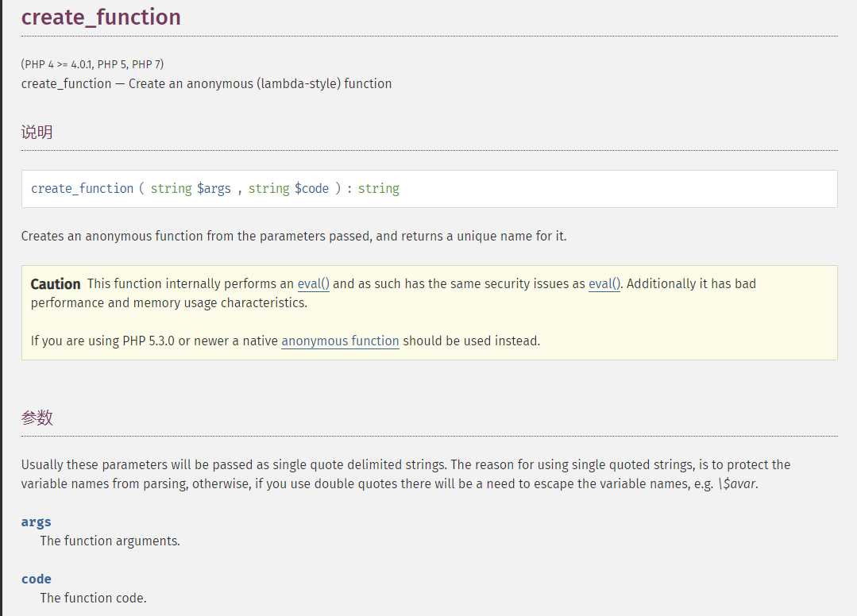Screen dimensions: 857x616
Task: Click the bold Caution label
Action: pyautogui.click(x=56, y=283)
